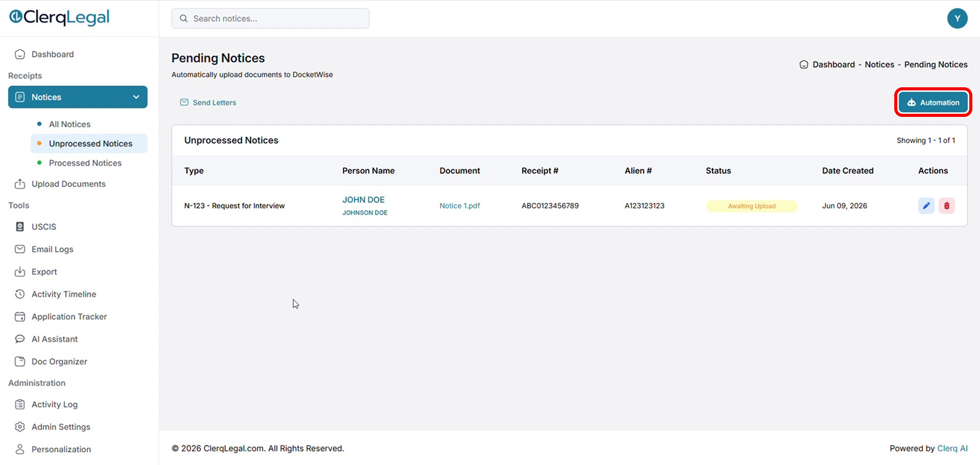Edit the N-123 notice with pencil icon

926,206
